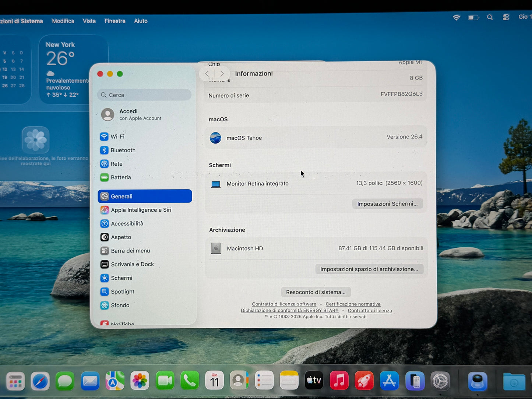The height and width of the screenshot is (399, 532).
Task: Click the New York weather widget
Action: pyautogui.click(x=73, y=70)
